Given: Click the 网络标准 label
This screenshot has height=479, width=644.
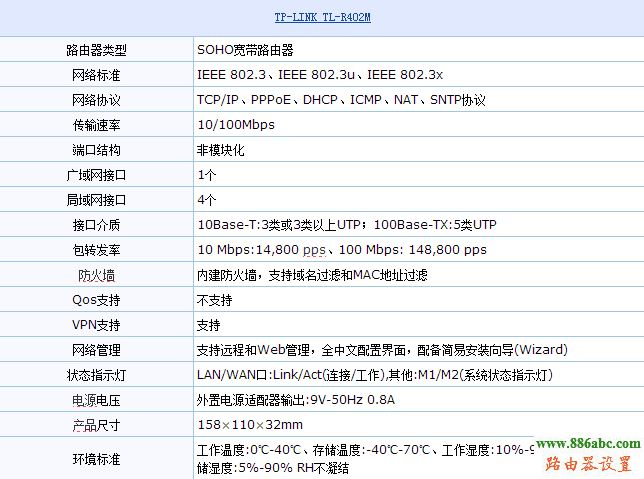Looking at the screenshot, I should point(97,75).
